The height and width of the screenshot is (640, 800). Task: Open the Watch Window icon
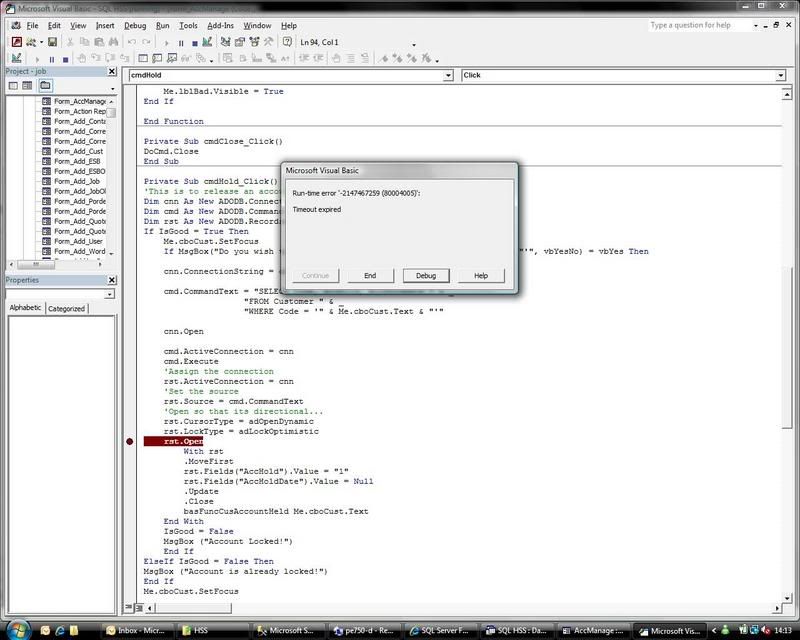click(x=172, y=58)
